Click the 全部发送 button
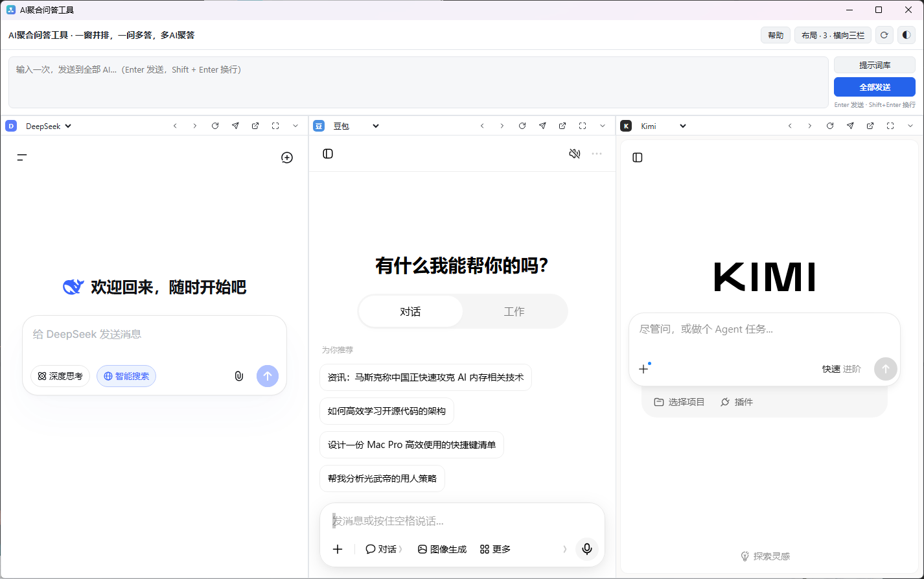Viewport: 924px width, 579px height. [x=875, y=87]
